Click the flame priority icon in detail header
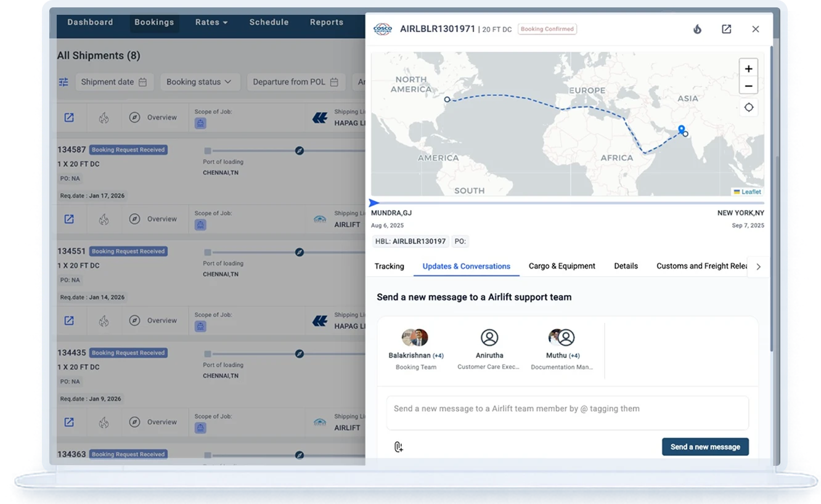Screen dimensions: 821x504 697,29
